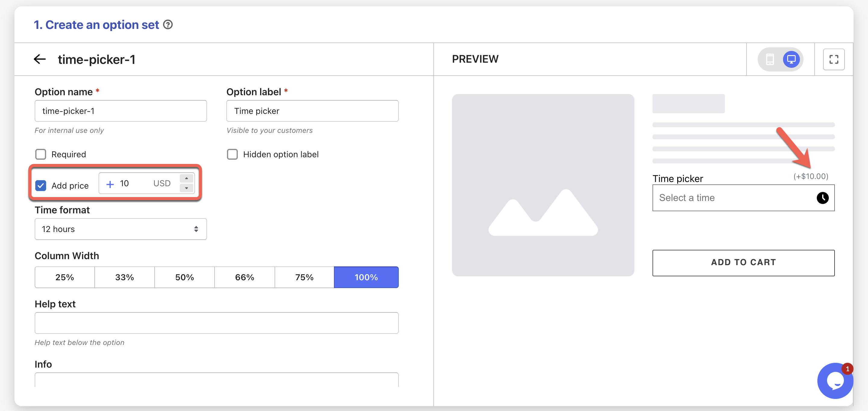
Task: Enable the Required checkbox
Action: click(41, 154)
